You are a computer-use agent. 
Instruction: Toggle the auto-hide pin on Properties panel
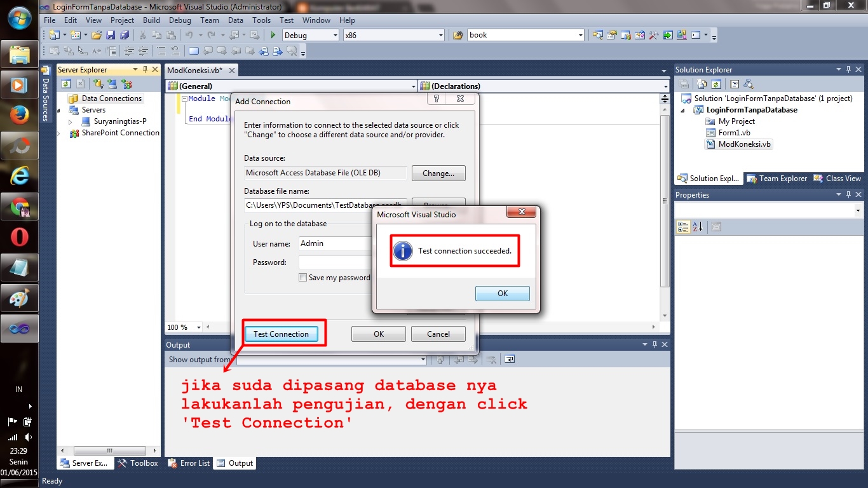(x=848, y=195)
